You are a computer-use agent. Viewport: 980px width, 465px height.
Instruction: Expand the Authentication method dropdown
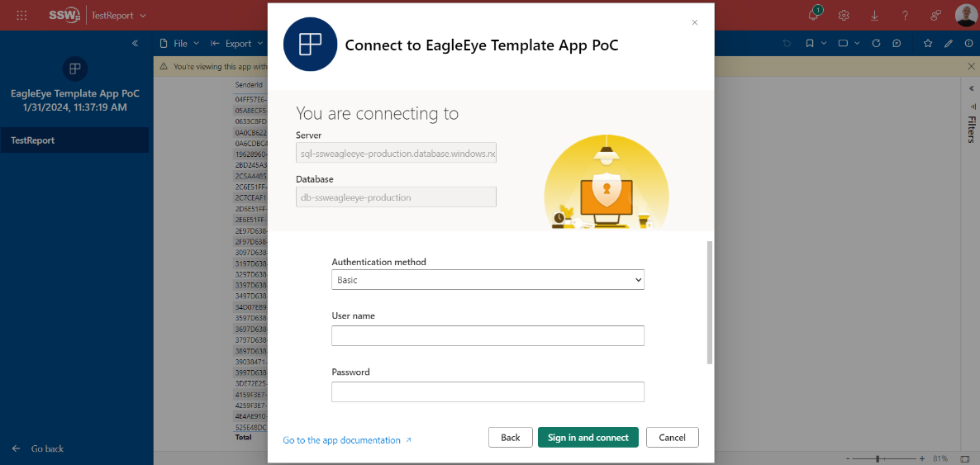[x=488, y=280]
